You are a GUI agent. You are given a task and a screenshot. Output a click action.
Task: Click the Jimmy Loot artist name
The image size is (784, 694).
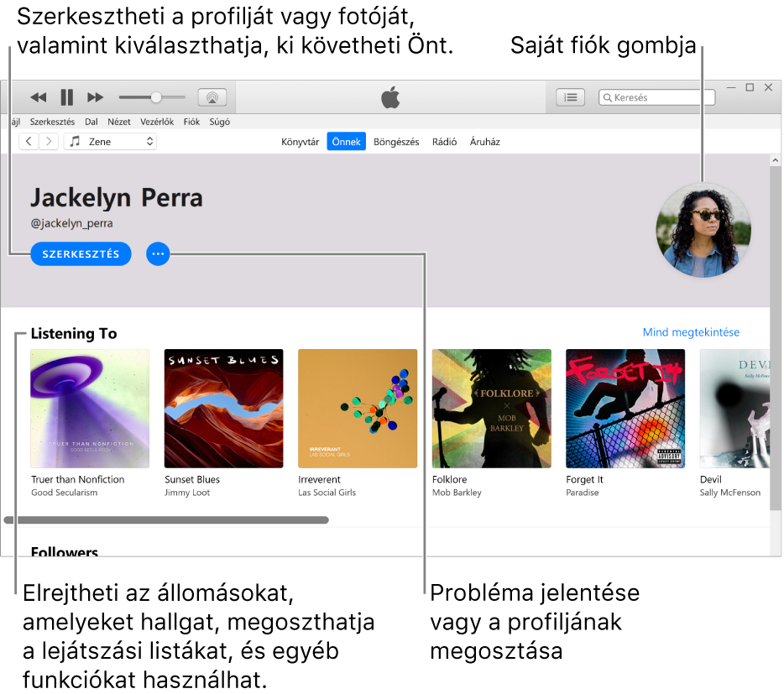click(x=187, y=493)
